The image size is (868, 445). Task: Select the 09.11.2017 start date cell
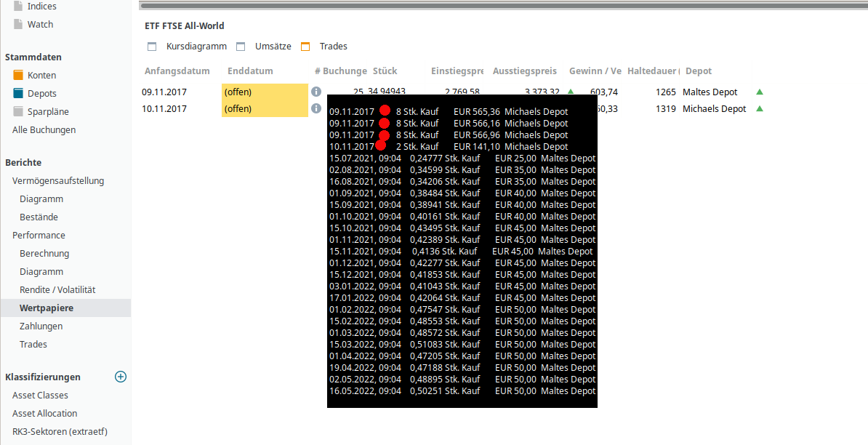pos(164,92)
